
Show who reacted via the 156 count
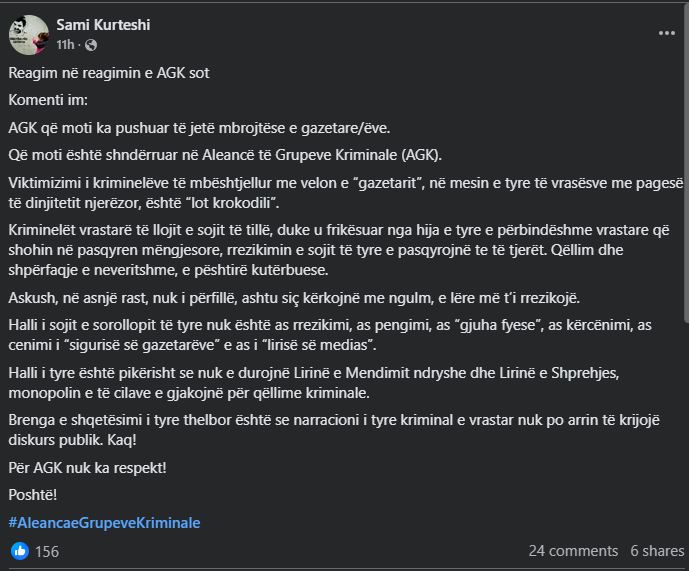47,551
